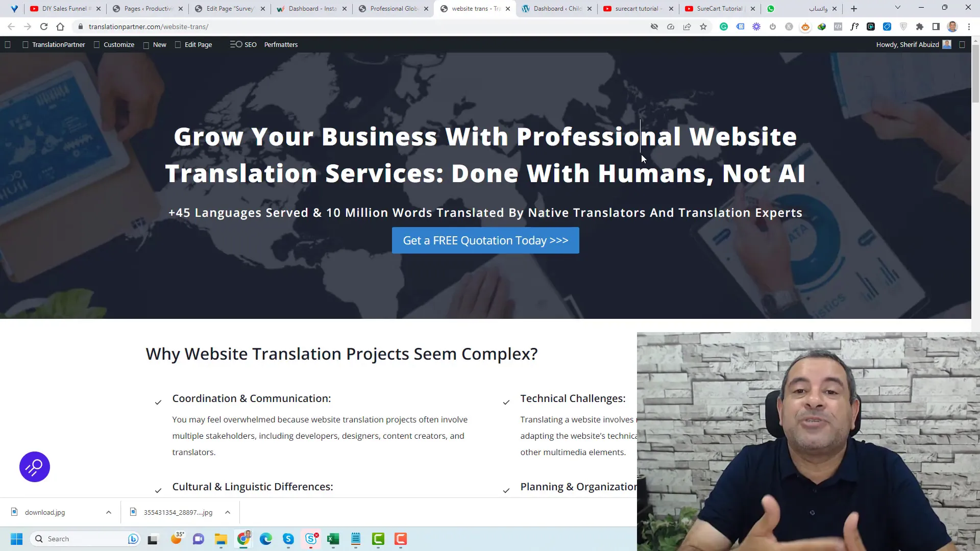Toggle Customize admin bar checkbox
This screenshot has width=980, height=551.
coord(95,44)
